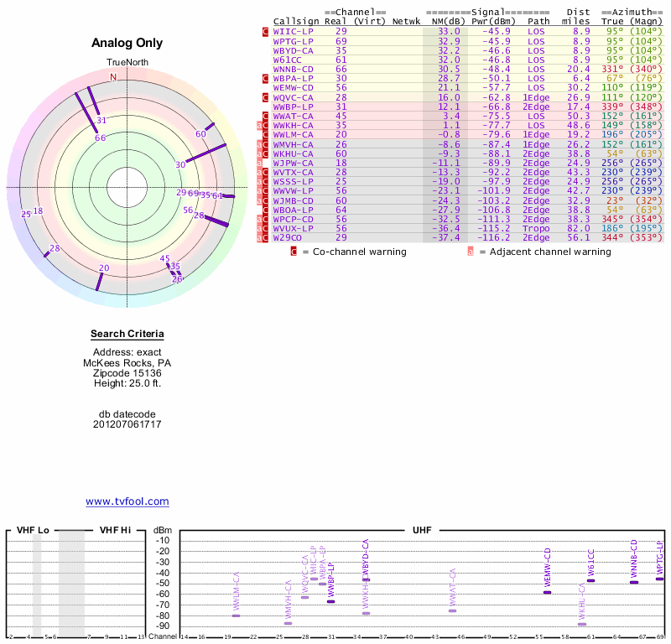Click the adjacent channel warning icon beside WJPW-CA
This screenshot has width=671, height=644.
260,163
